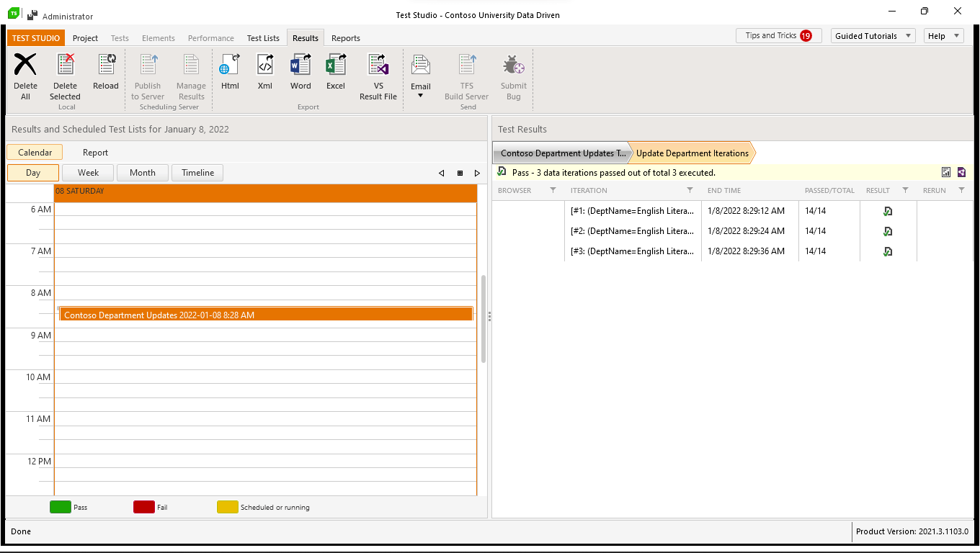980x553 pixels.
Task: Switch to the Test Lists tab
Action: click(x=263, y=38)
